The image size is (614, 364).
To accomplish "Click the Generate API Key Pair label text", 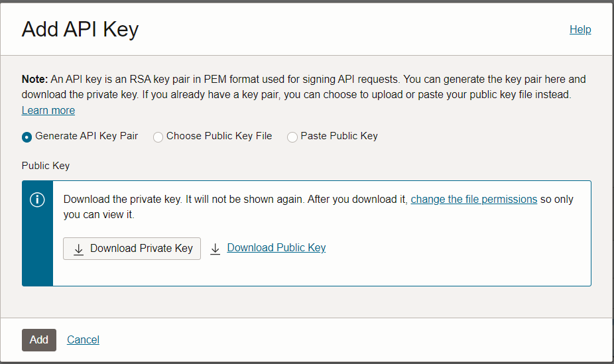I will coord(86,136).
